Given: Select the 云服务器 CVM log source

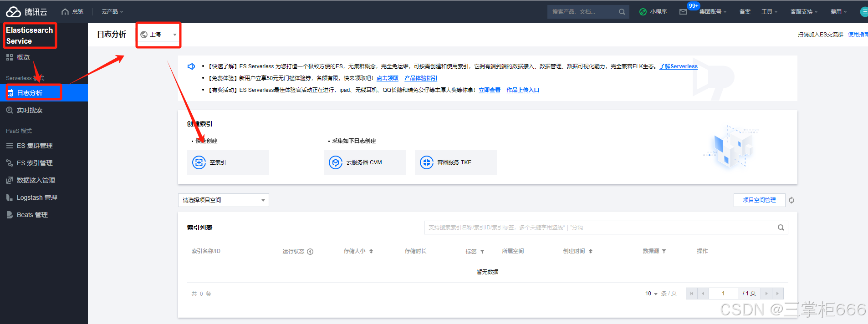Looking at the screenshot, I should point(364,162).
